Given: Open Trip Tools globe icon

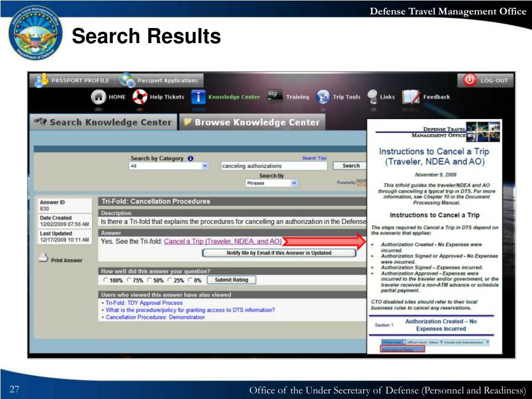Looking at the screenshot, I should 323,97.
